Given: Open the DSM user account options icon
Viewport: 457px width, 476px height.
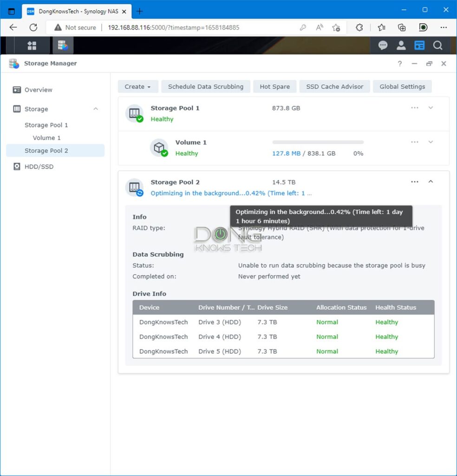Looking at the screenshot, I should pyautogui.click(x=401, y=46).
